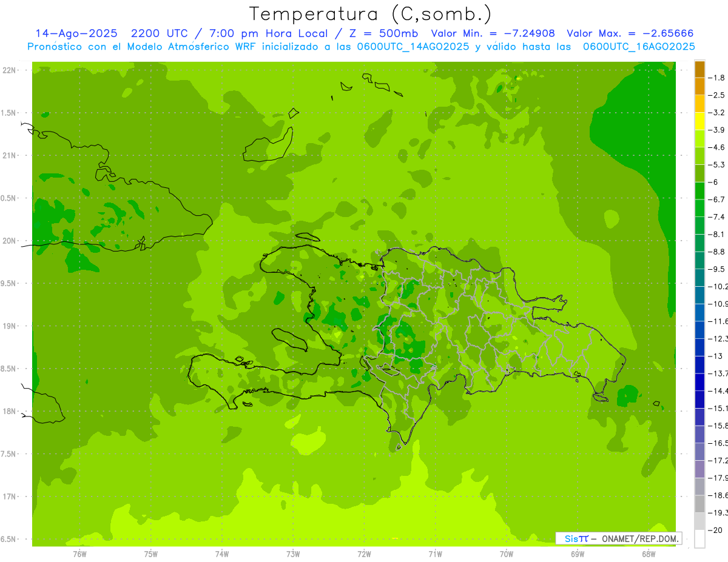This screenshot has width=728, height=562.
Task: Click the "-9.5" color-bar value
Action: coord(716,269)
